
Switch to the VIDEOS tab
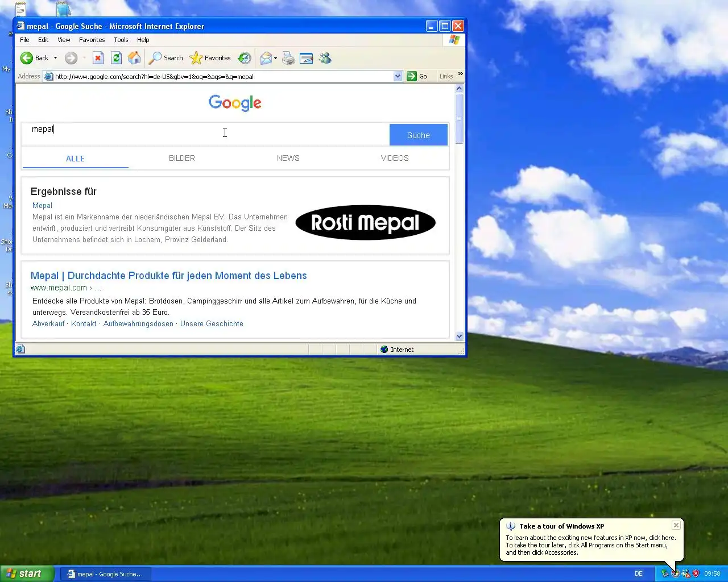coord(395,158)
